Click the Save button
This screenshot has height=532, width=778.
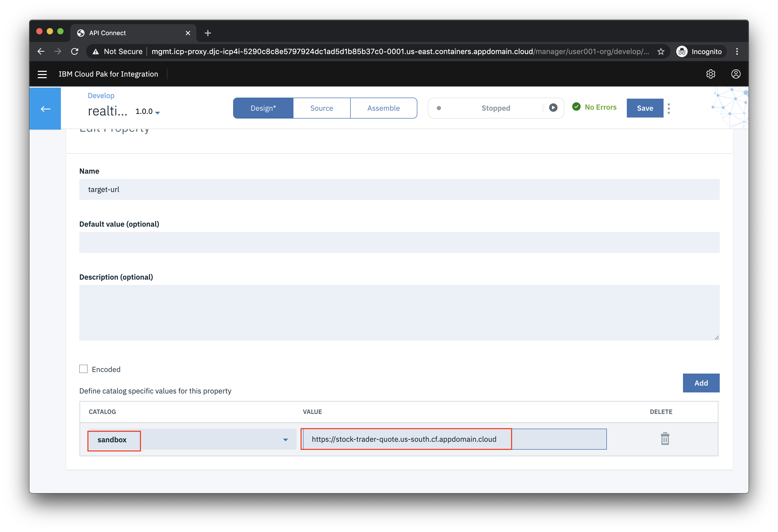644,108
